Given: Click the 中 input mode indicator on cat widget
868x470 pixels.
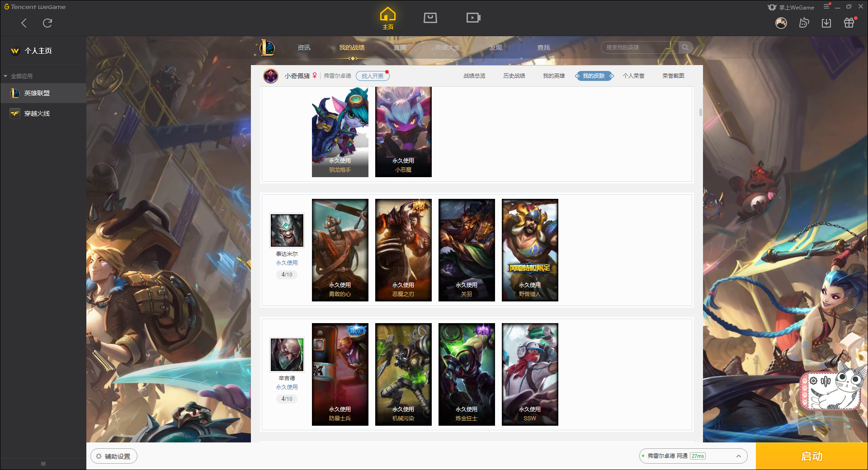Looking at the screenshot, I should click(826, 381).
